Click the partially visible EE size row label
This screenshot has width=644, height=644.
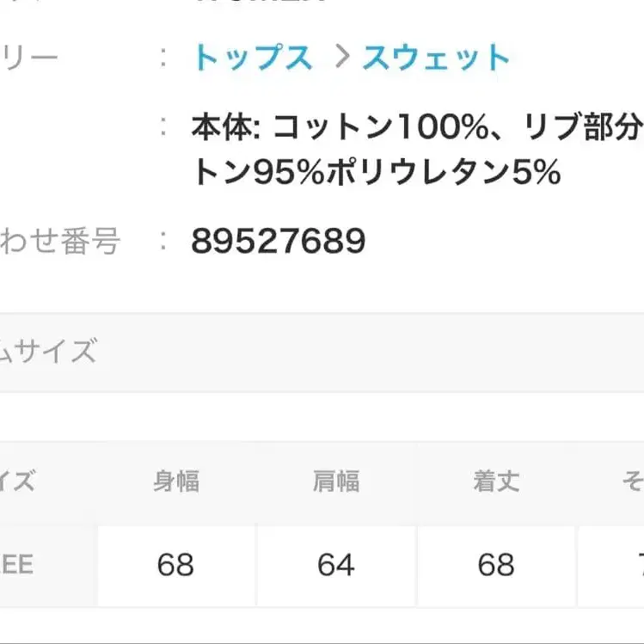[17, 565]
